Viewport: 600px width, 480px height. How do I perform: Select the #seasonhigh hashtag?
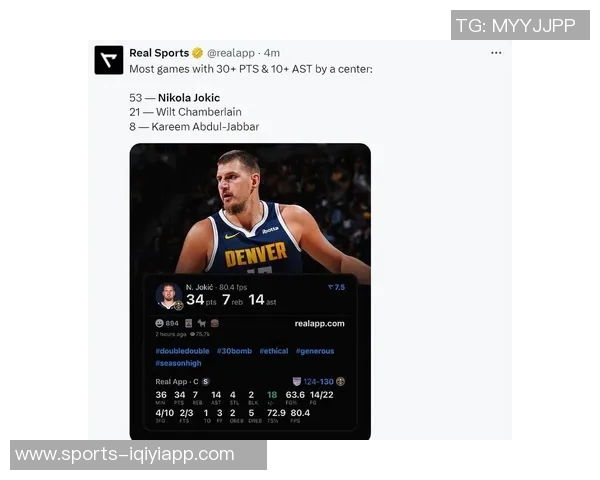[x=178, y=363]
